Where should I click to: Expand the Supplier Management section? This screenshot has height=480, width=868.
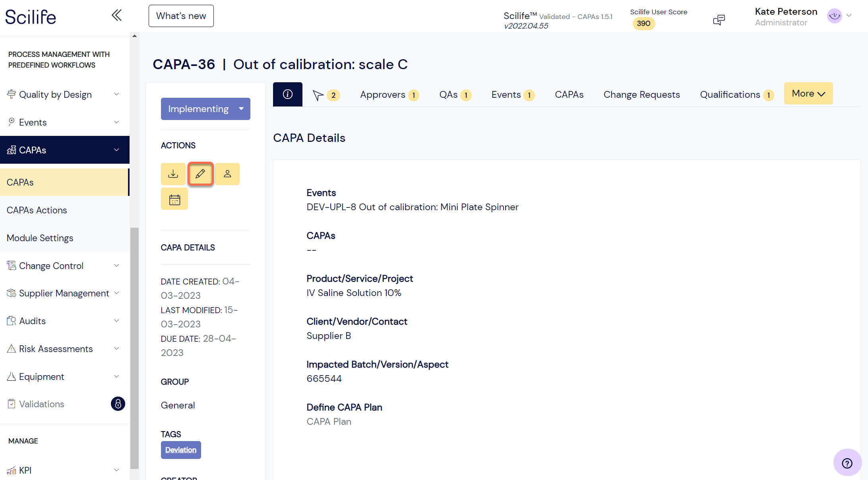116,293
